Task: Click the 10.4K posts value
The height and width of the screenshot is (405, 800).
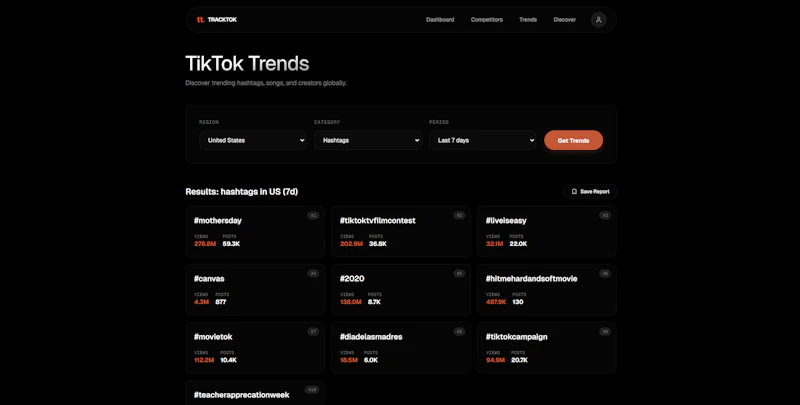Action: click(x=229, y=360)
